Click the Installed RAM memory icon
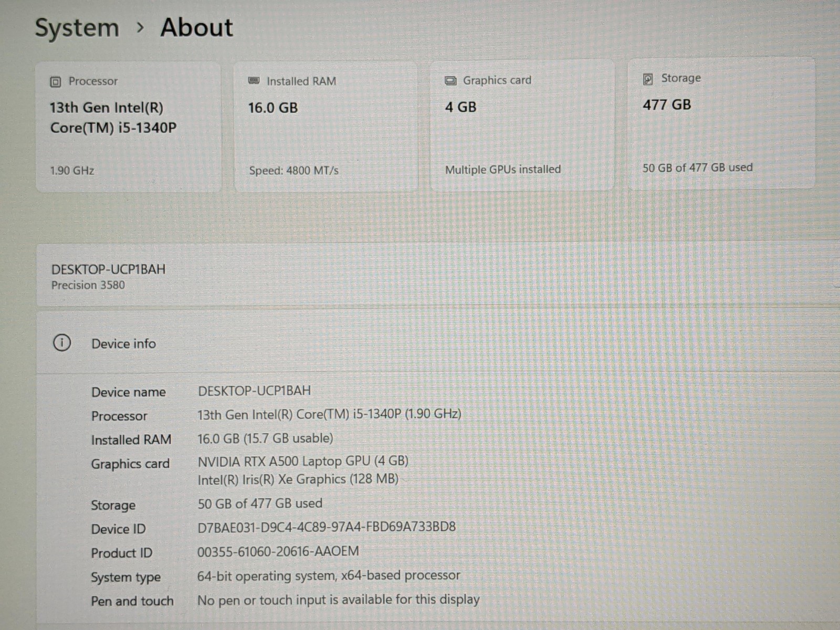Viewport: 840px width, 630px height. 254,81
